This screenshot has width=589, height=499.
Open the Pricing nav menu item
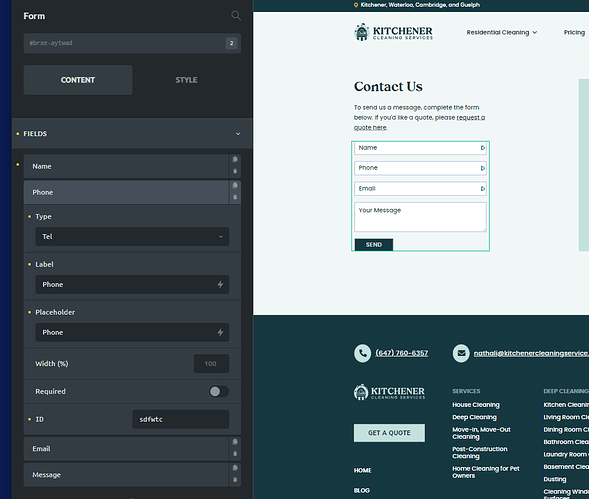574,33
